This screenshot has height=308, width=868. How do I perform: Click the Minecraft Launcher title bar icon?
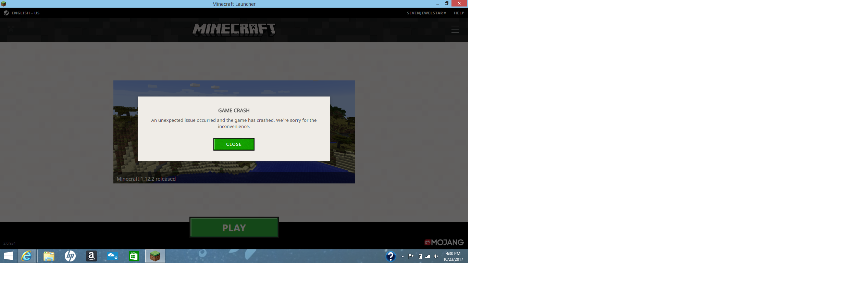pyautogui.click(x=3, y=4)
